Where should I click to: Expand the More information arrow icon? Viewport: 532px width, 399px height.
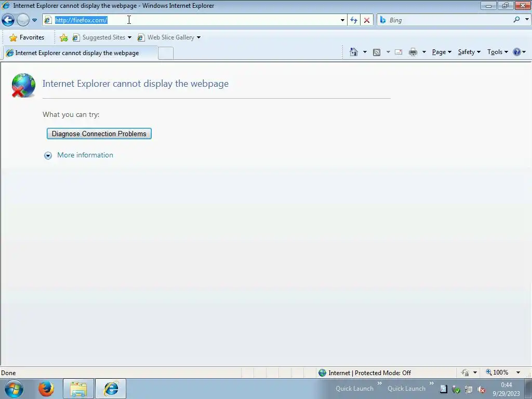click(x=48, y=155)
